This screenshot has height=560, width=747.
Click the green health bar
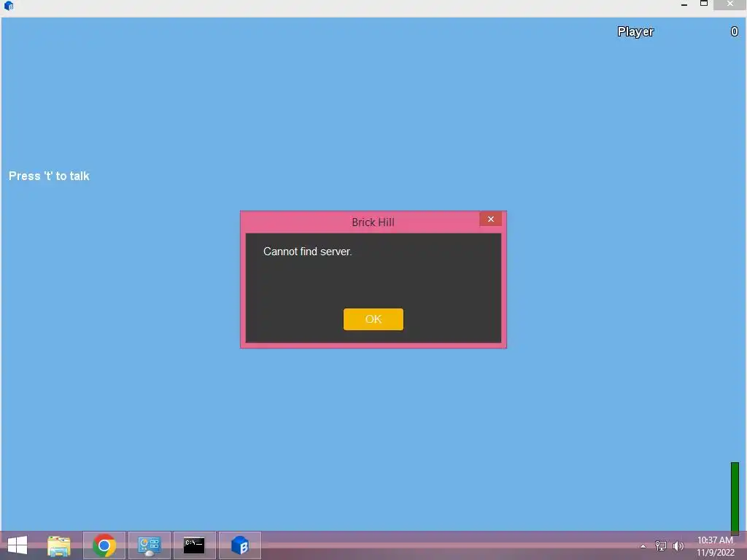(735, 498)
